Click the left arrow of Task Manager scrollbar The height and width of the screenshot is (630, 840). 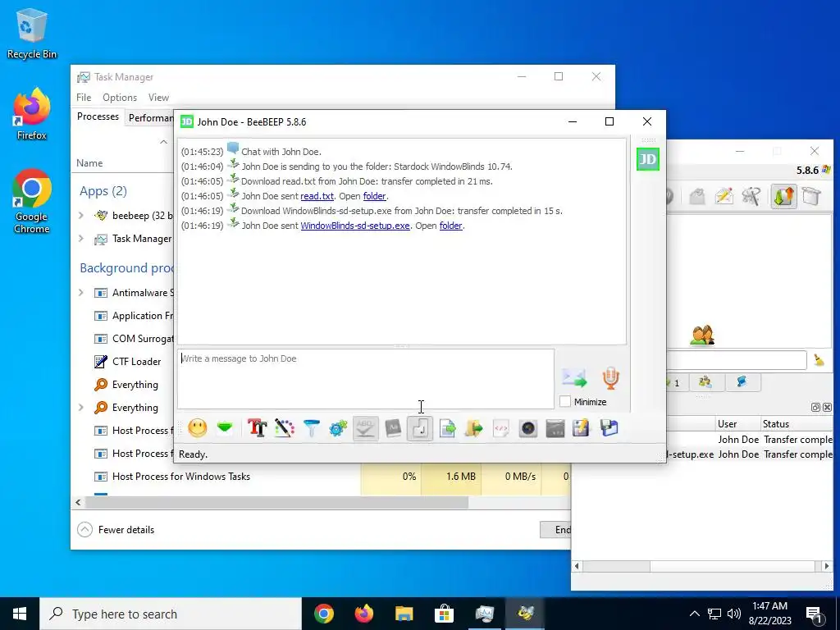pyautogui.click(x=78, y=503)
